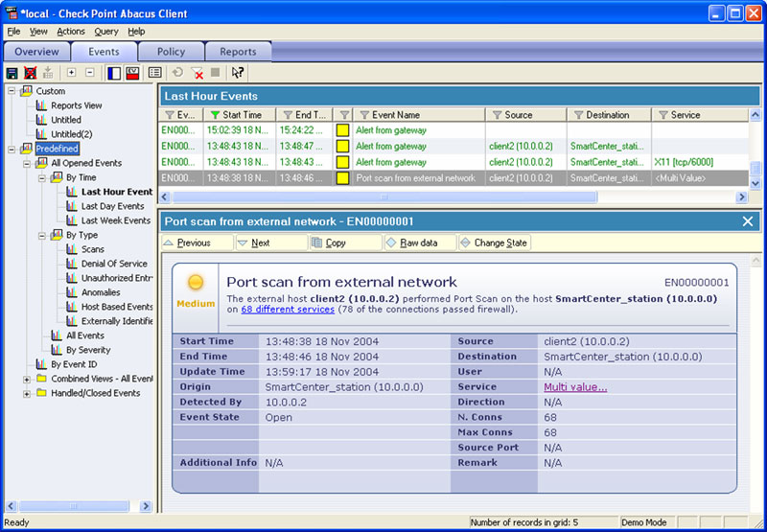Open the View menu
Image resolution: width=767 pixels, height=532 pixels.
(38, 32)
